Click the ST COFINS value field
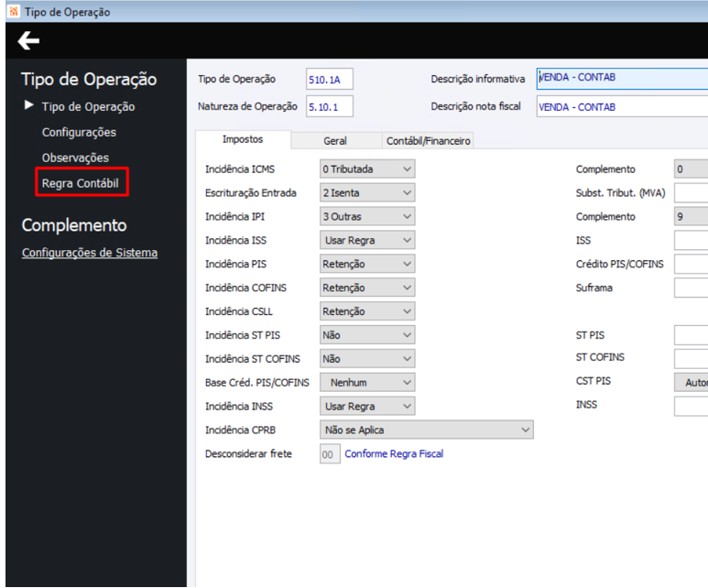The width and height of the screenshot is (708, 588). pyautogui.click(x=691, y=359)
